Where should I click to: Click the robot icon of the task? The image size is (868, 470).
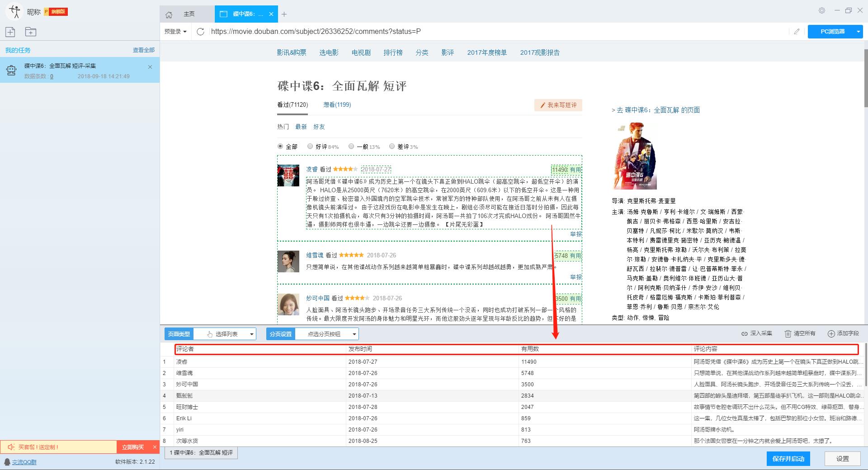(11, 71)
